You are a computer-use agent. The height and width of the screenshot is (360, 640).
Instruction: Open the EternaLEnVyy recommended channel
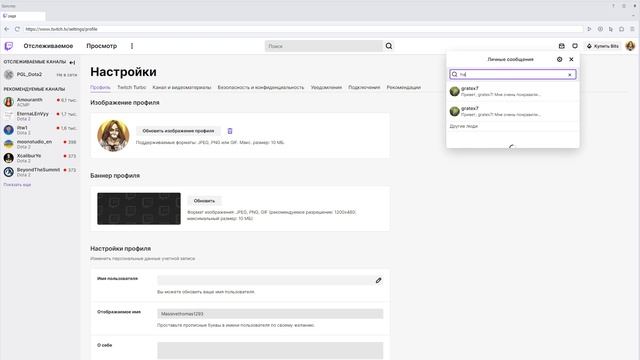[40, 116]
